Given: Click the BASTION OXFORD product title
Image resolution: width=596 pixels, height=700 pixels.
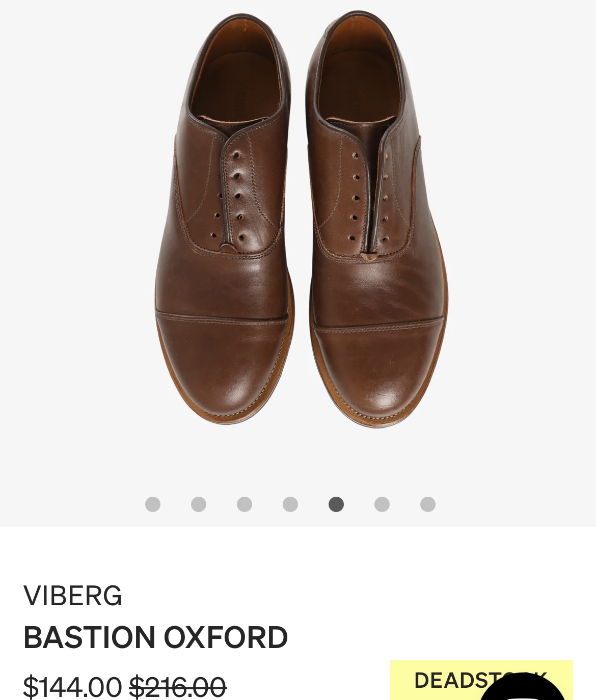Looking at the screenshot, I should (155, 637).
